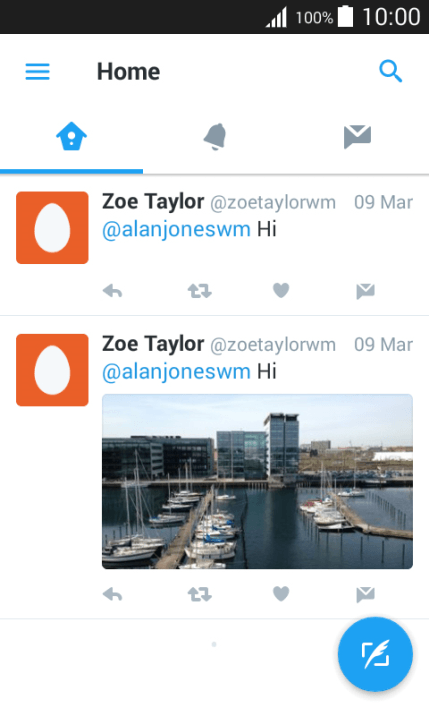Retweet the first Zoe Taylor tweet
Image resolution: width=429 pixels, height=716 pixels.
200,290
